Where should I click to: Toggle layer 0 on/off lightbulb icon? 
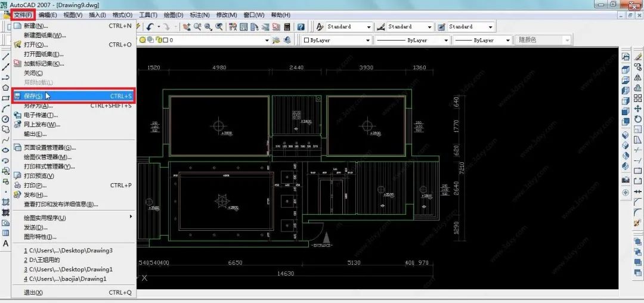pos(143,40)
